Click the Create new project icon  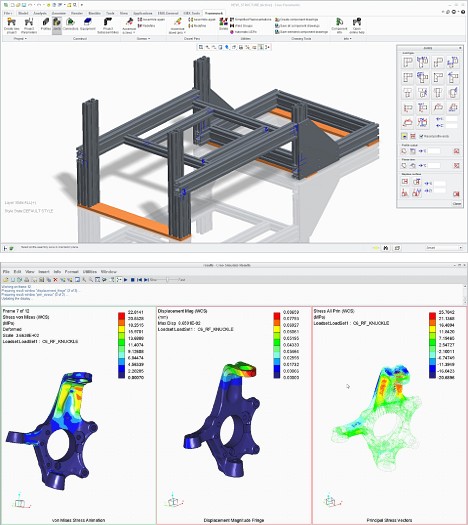coord(11,25)
